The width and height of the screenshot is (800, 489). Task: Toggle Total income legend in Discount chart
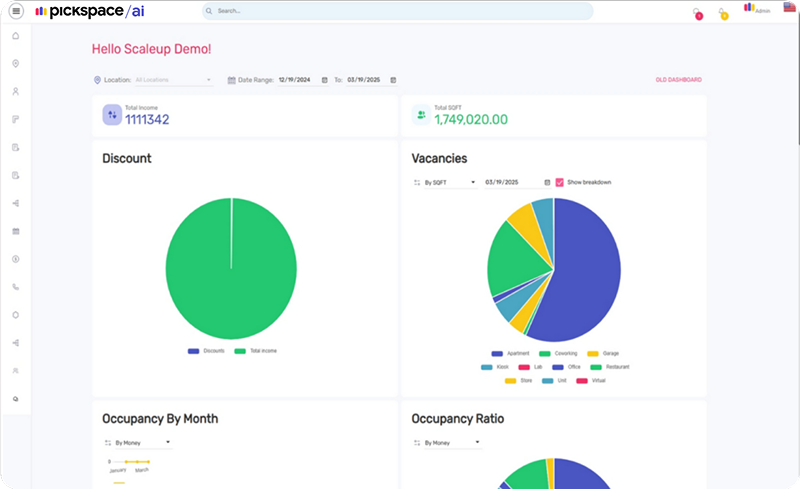pyautogui.click(x=256, y=351)
